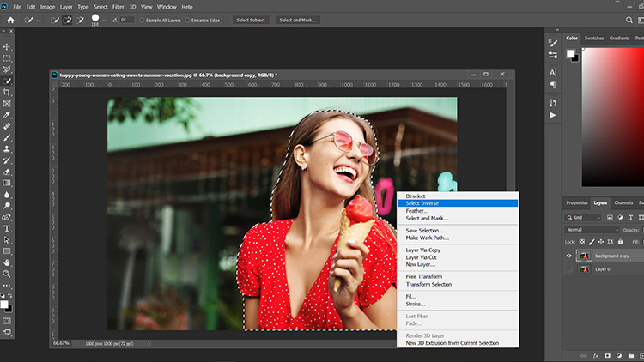Toggle lock transparent pixels in Layers panel
The width and height of the screenshot is (644, 362).
click(x=582, y=242)
